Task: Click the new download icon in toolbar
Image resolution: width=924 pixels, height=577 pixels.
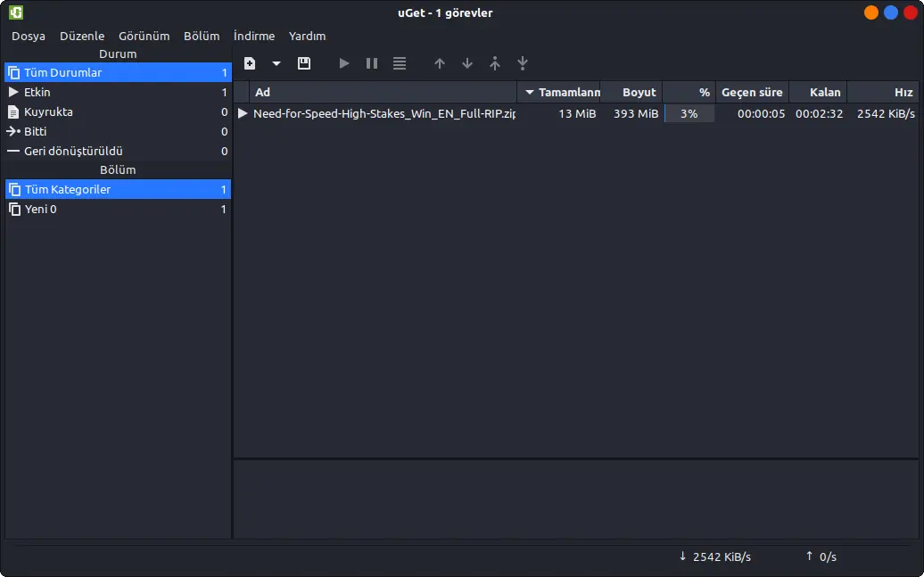Action: click(250, 63)
